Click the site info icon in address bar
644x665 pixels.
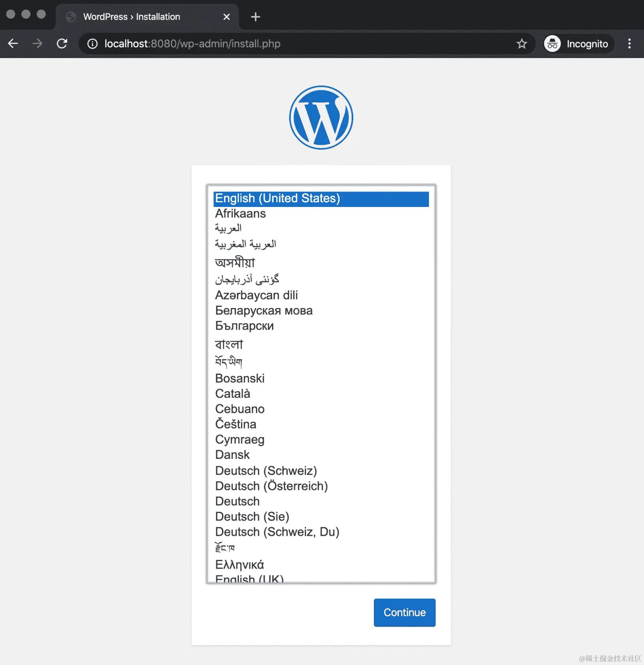pyautogui.click(x=92, y=44)
